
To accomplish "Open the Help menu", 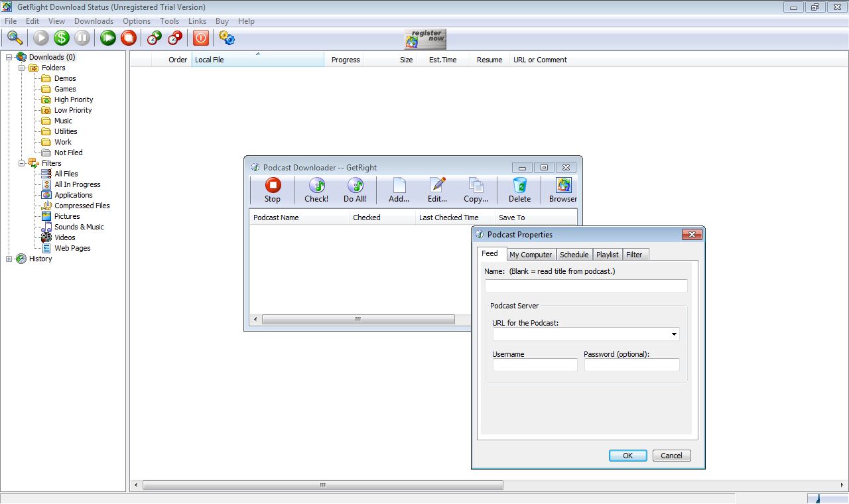I will coord(246,21).
